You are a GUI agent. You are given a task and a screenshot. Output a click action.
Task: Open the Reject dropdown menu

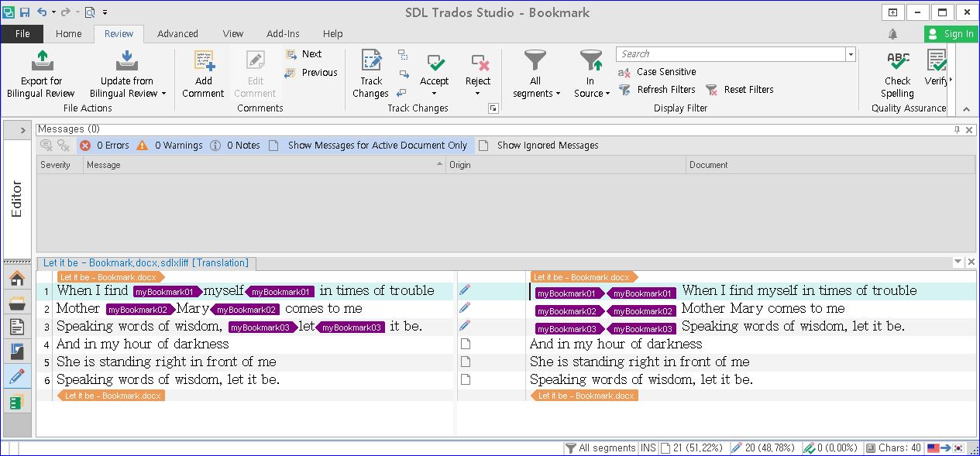tap(478, 94)
